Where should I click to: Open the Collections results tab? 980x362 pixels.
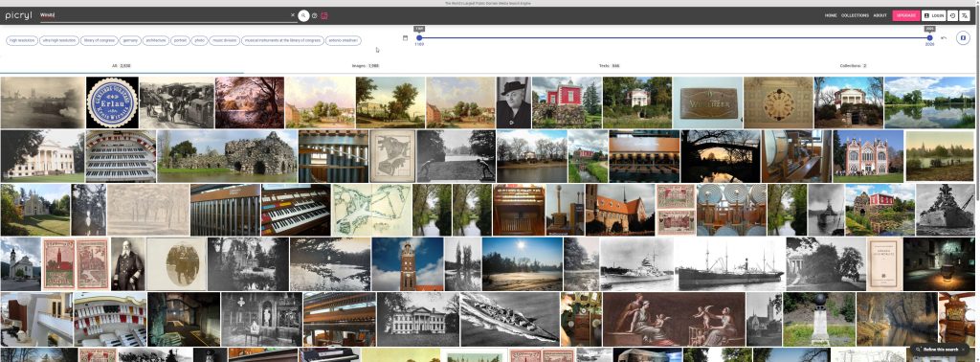853,66
